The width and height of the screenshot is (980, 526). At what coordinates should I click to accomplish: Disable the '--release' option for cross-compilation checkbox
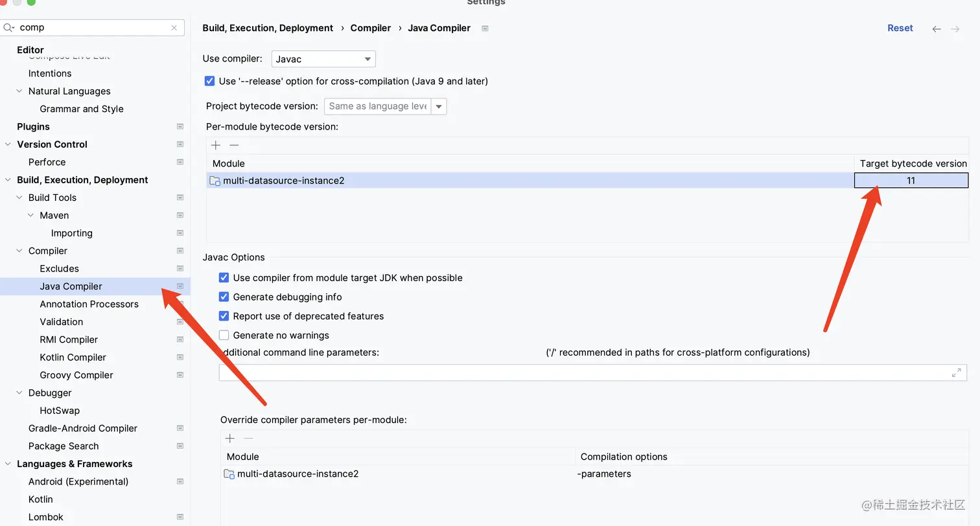(209, 81)
